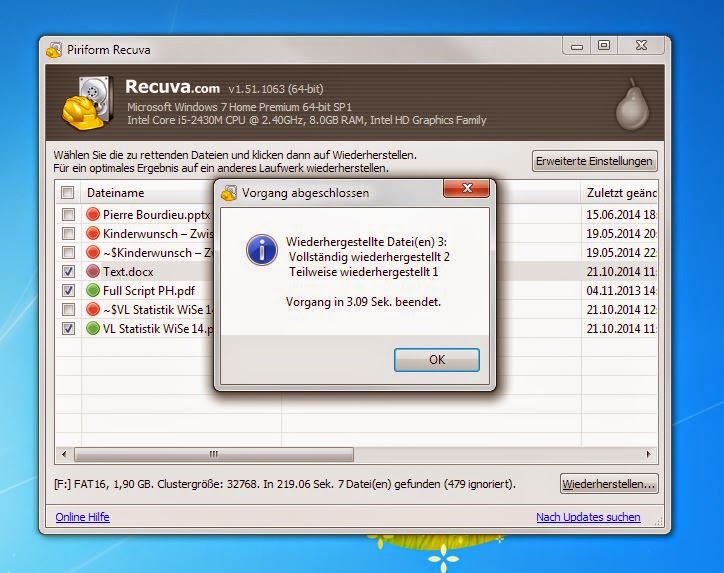The width and height of the screenshot is (724, 573).
Task: Click the horizontal scrollbar left arrow
Action: tap(64, 454)
